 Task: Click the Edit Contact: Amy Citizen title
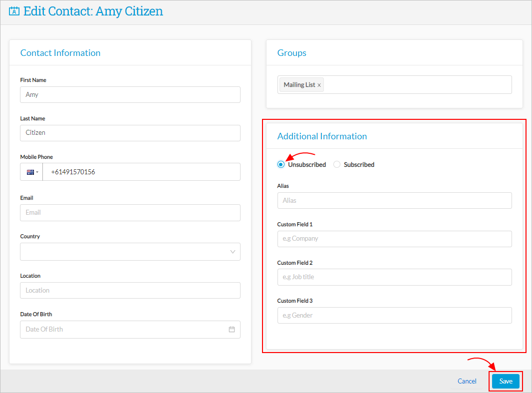(x=93, y=11)
